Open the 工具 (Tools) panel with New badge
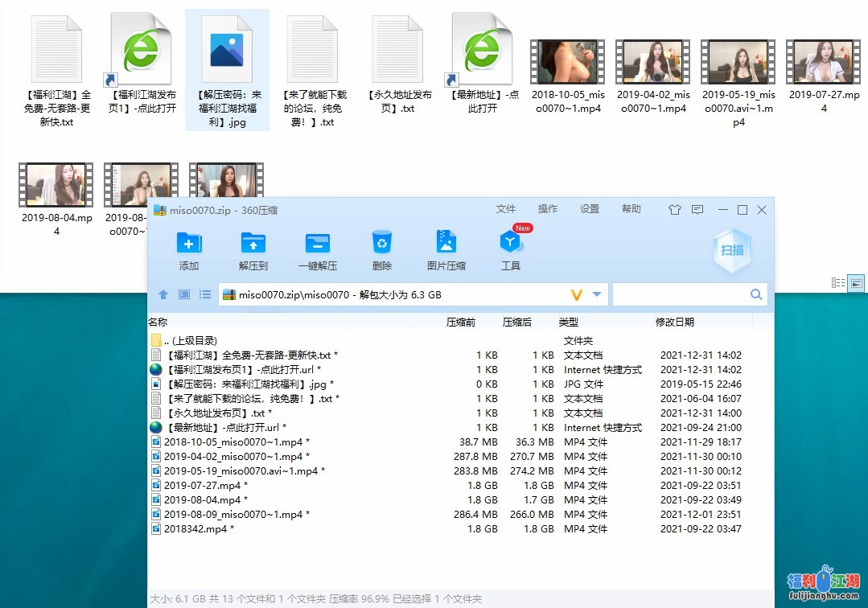The width and height of the screenshot is (868, 608). (x=512, y=248)
